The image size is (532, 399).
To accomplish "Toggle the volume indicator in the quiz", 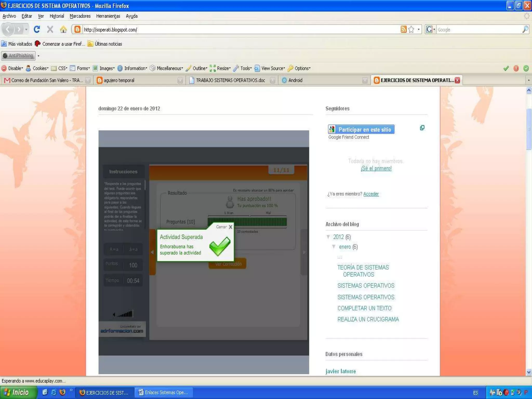I will 123,314.
